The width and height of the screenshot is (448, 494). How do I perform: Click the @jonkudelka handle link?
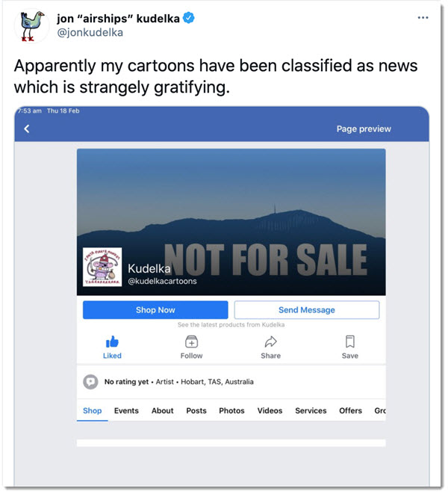[90, 32]
